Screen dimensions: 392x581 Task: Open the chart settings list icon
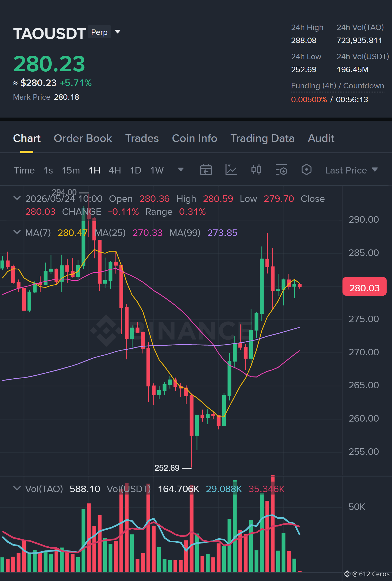pyautogui.click(x=281, y=170)
